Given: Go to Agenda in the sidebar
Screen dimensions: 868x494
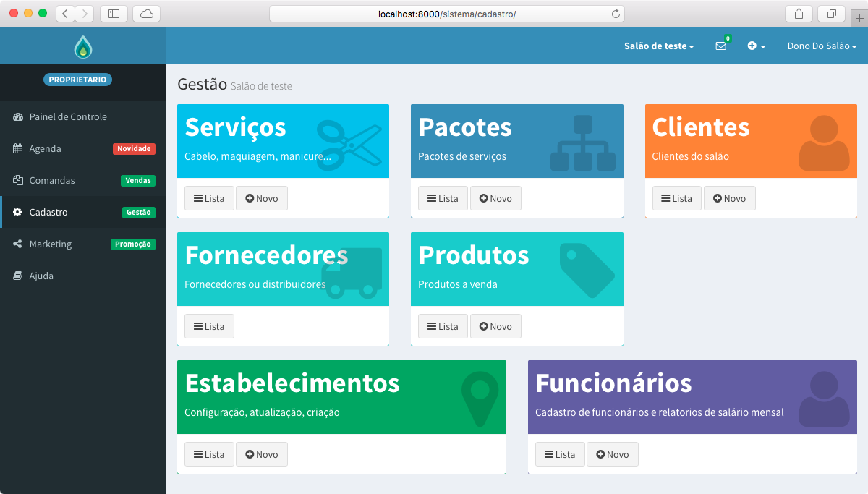Looking at the screenshot, I should 46,148.
